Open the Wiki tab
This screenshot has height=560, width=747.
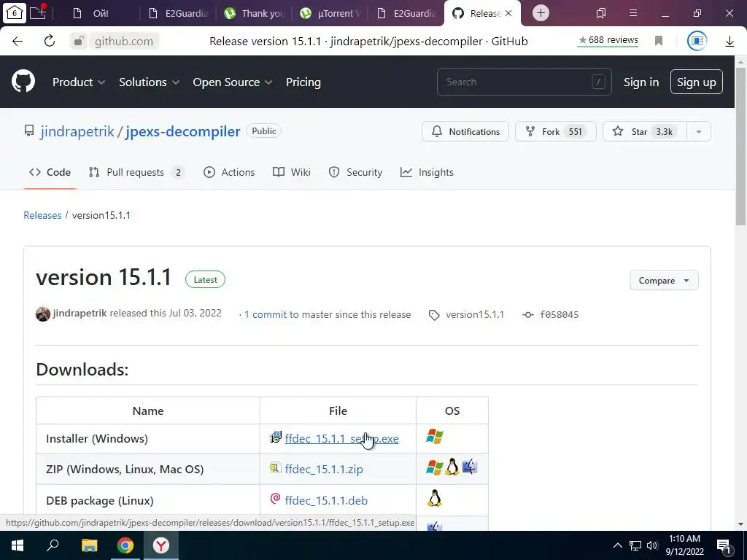292,172
